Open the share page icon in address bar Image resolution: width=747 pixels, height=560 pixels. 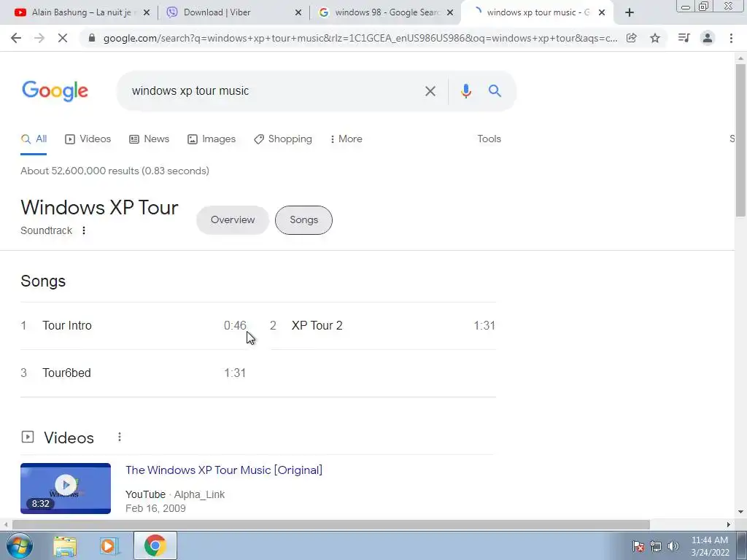(x=632, y=38)
